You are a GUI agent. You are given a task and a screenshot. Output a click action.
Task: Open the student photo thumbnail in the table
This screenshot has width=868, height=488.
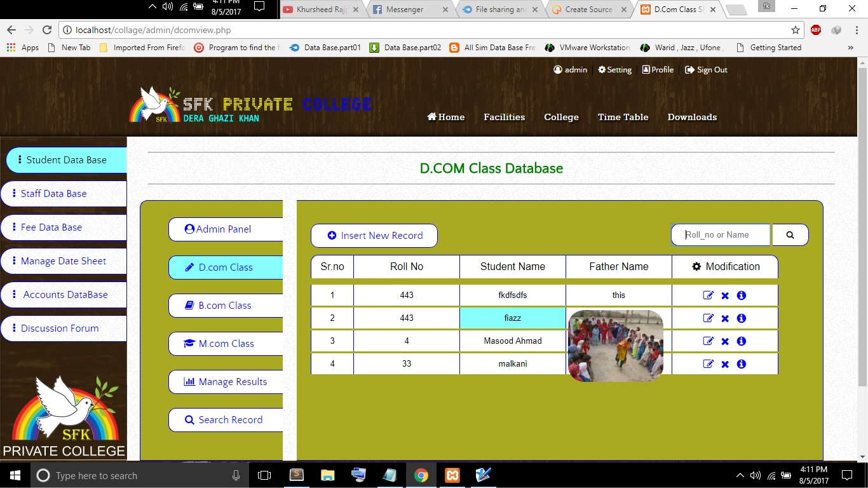point(615,345)
